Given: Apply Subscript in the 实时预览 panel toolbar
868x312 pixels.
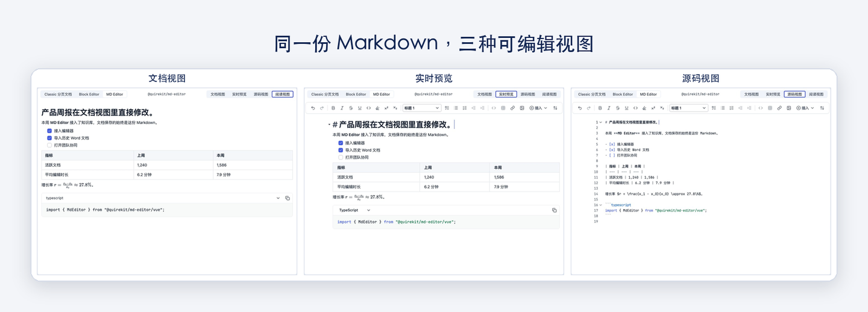Looking at the screenshot, I should coord(395,108).
